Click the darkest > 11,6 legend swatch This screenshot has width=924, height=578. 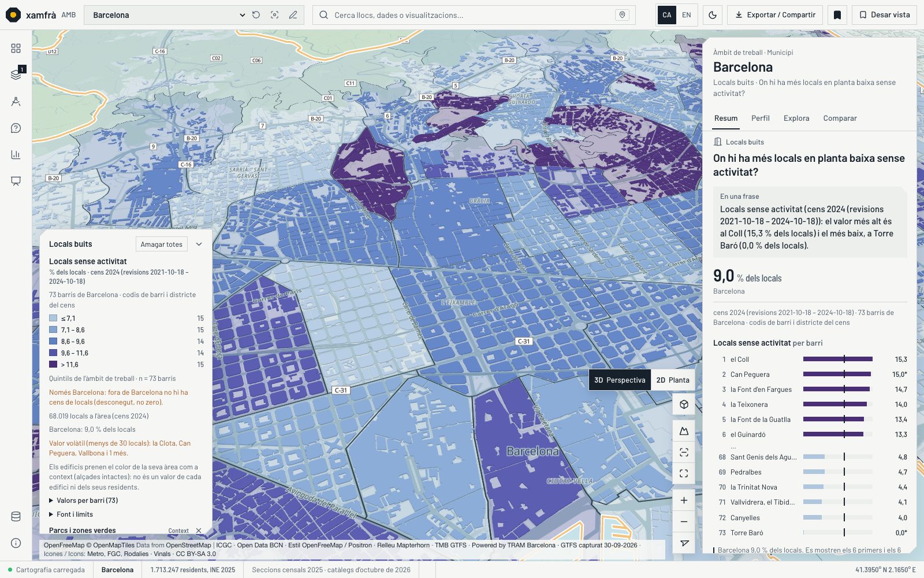point(53,365)
